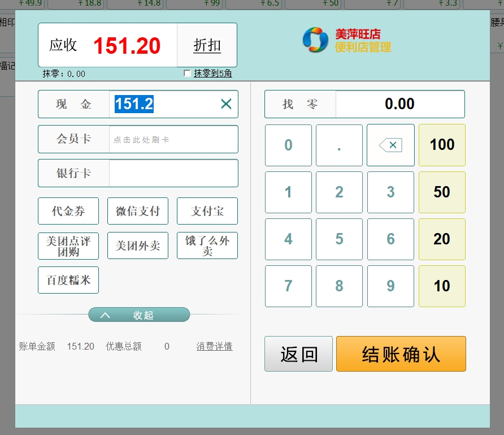Focus the 银行卡 input field
This screenshot has width=504, height=435.
click(173, 173)
